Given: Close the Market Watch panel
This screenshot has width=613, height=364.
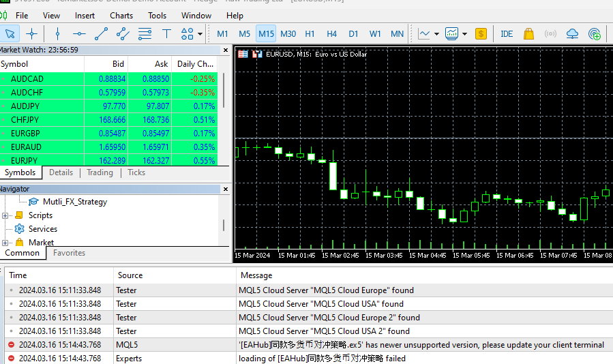Looking at the screenshot, I should pos(226,50).
